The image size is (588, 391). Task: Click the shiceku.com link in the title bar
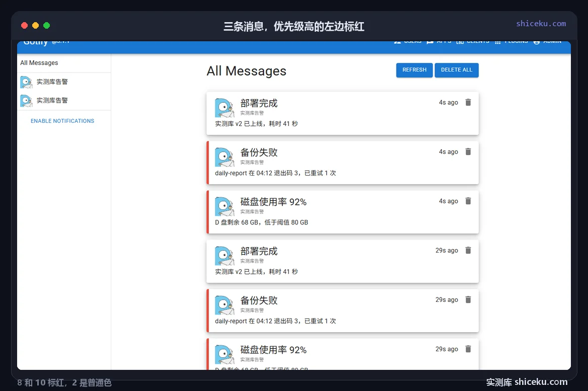[541, 24]
